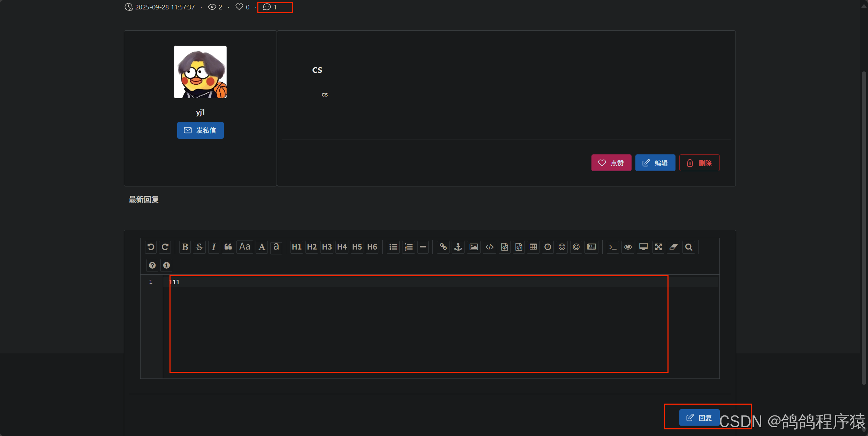
Task: Click the 删除 delete button
Action: point(699,163)
